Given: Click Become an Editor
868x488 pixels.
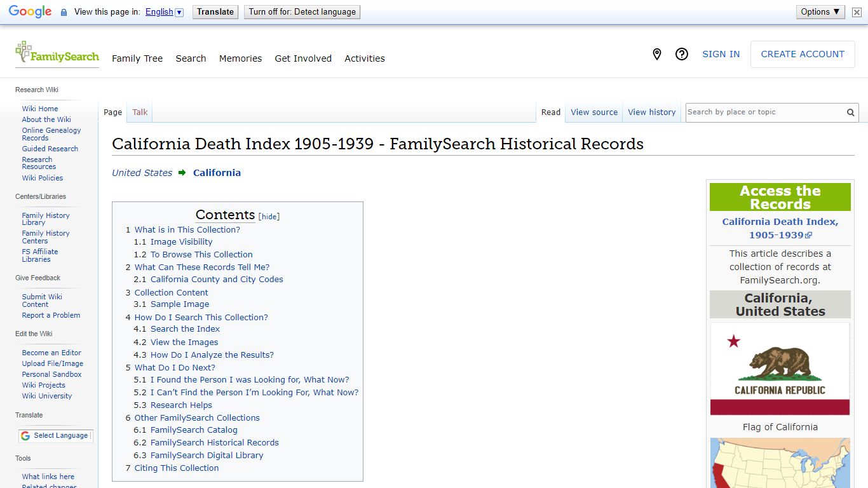Looking at the screenshot, I should [x=51, y=353].
